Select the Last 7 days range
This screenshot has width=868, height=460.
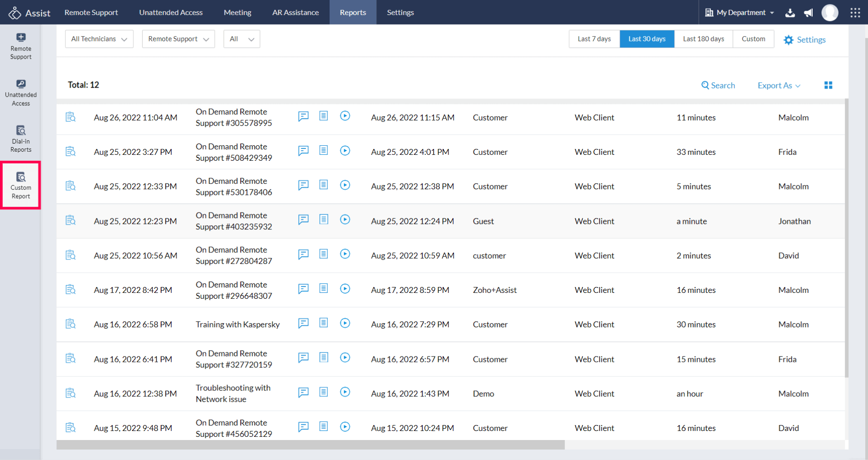click(594, 39)
